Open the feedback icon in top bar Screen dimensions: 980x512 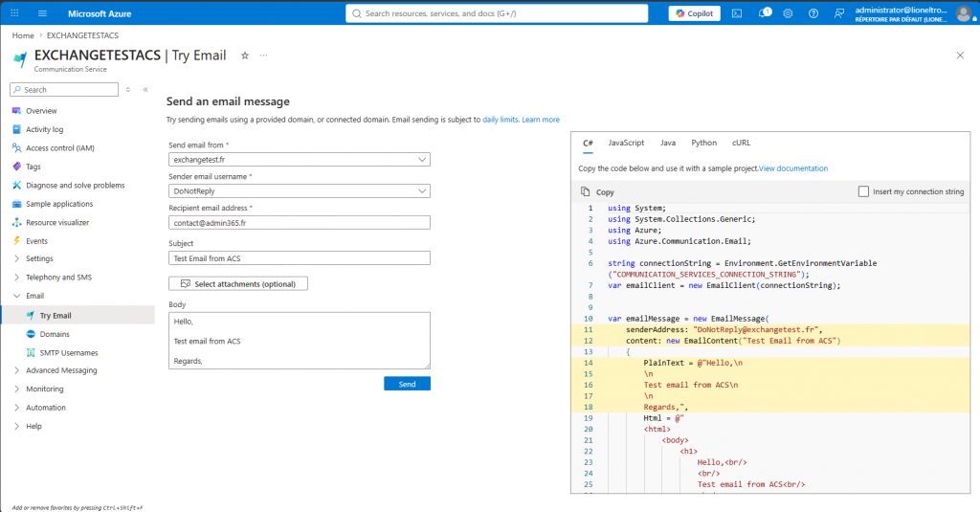tap(838, 13)
